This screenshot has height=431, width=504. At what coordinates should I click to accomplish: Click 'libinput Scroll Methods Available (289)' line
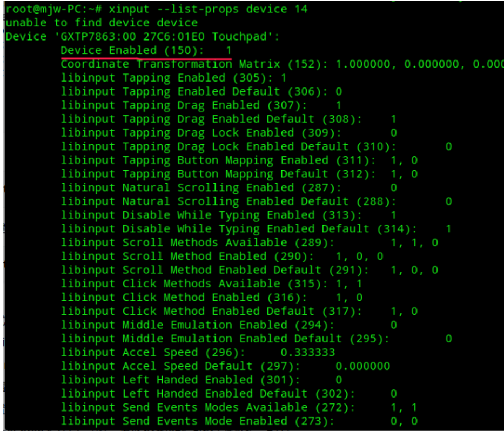click(198, 243)
